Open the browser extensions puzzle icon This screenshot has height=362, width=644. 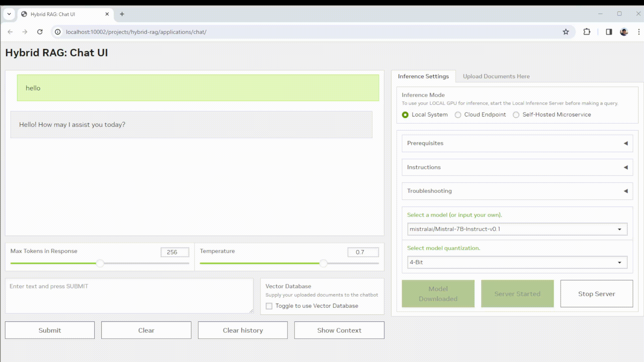click(587, 32)
